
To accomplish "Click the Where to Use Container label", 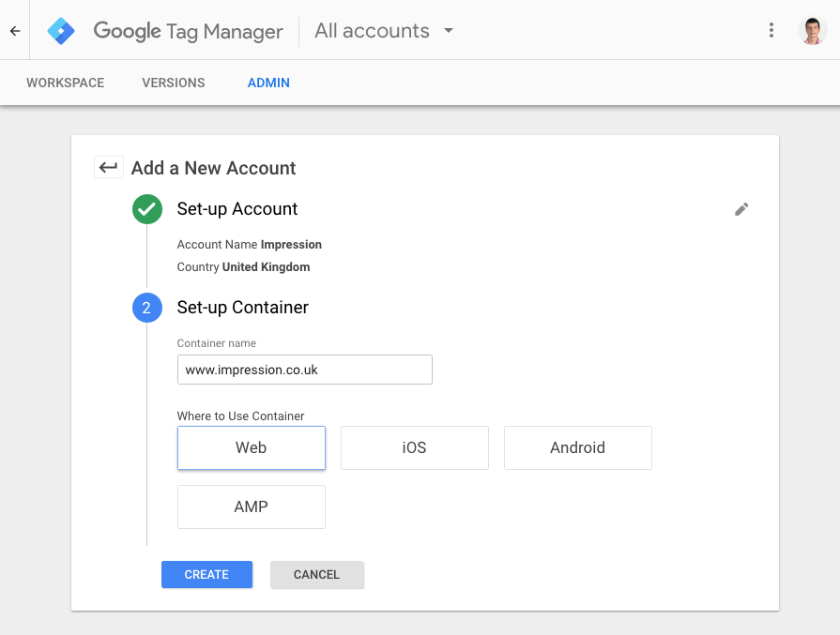I will tap(240, 416).
